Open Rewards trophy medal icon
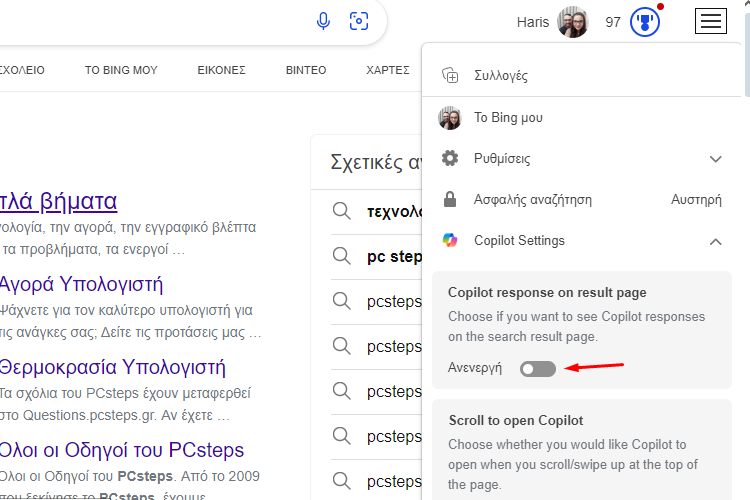Viewport: 750px width, 500px height. 645,22
